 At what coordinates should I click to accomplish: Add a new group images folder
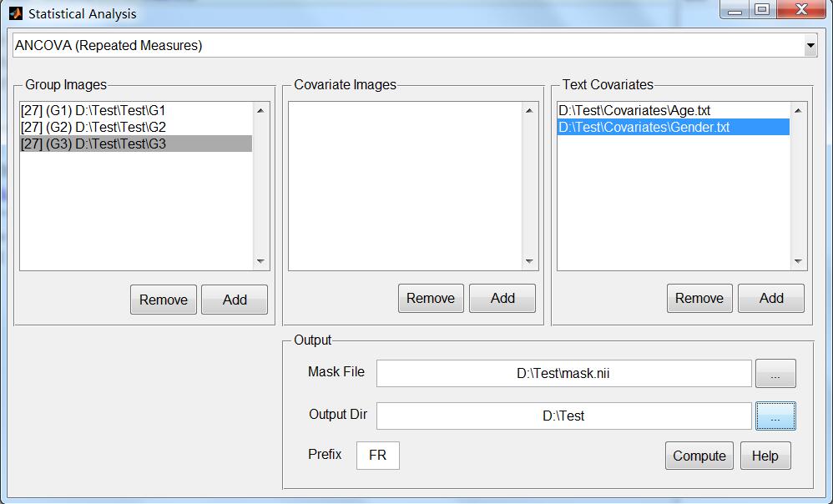coord(235,300)
